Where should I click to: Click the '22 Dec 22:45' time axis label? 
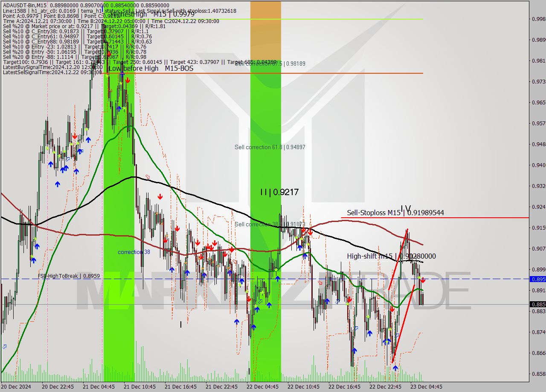click(x=385, y=387)
